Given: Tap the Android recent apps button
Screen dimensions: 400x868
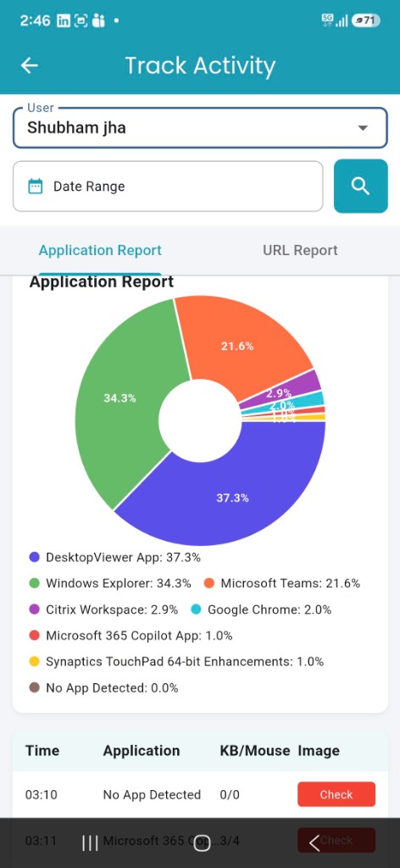Looking at the screenshot, I should click(90, 843).
